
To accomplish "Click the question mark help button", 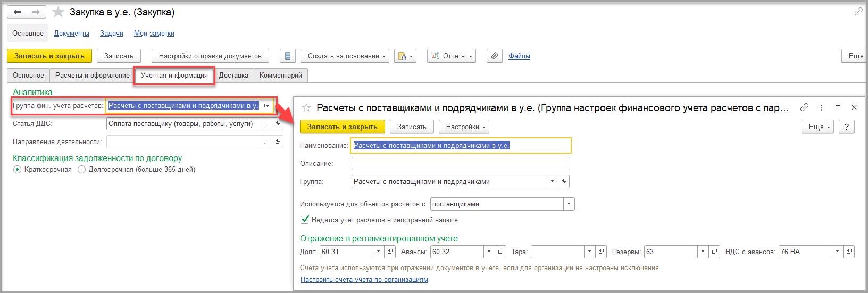I will [846, 127].
